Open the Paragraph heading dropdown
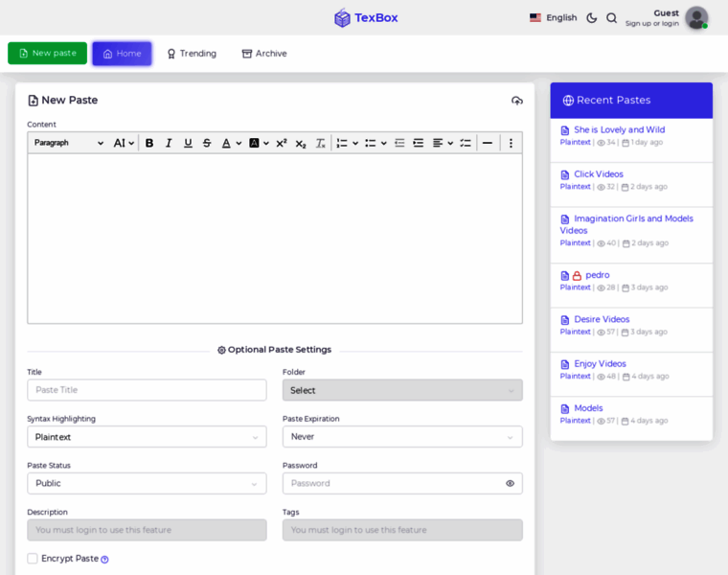The height and width of the screenshot is (575, 728). point(68,143)
